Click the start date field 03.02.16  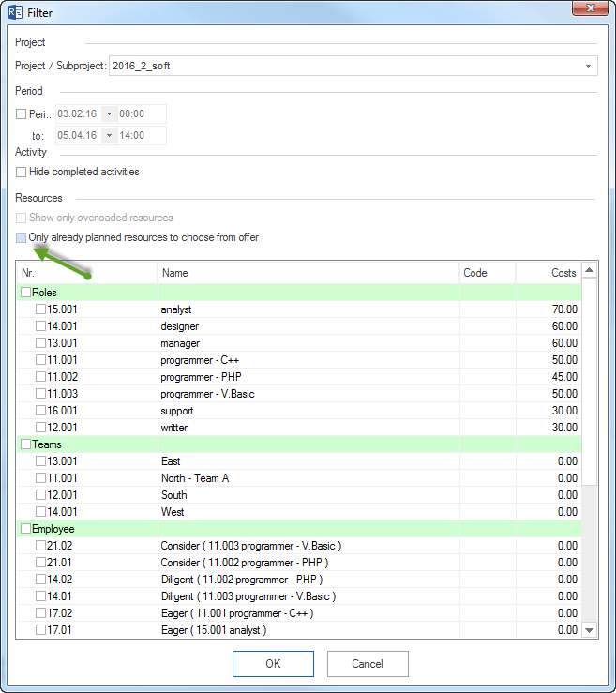(x=78, y=113)
